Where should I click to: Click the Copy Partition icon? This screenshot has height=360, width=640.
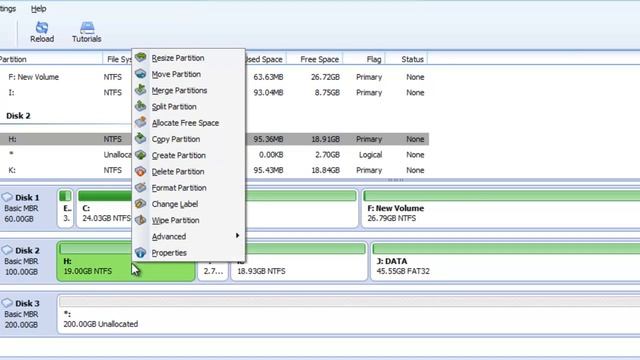(x=140, y=139)
